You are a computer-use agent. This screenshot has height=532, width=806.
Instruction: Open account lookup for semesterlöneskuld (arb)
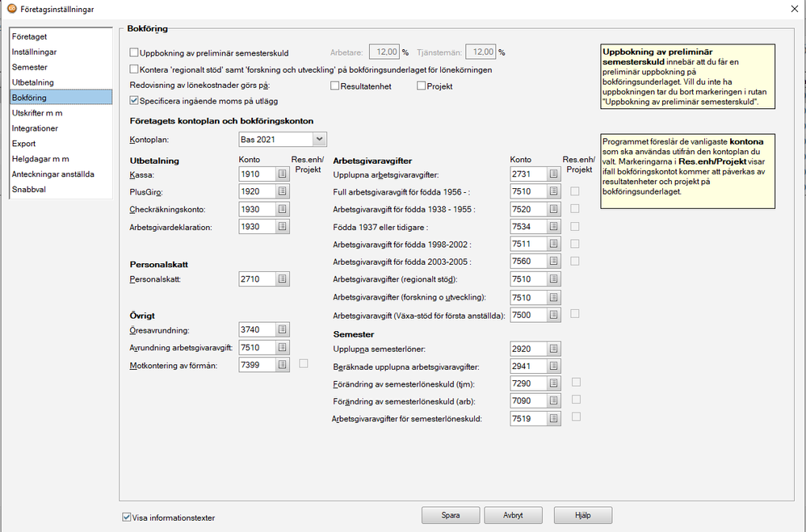[x=553, y=401]
